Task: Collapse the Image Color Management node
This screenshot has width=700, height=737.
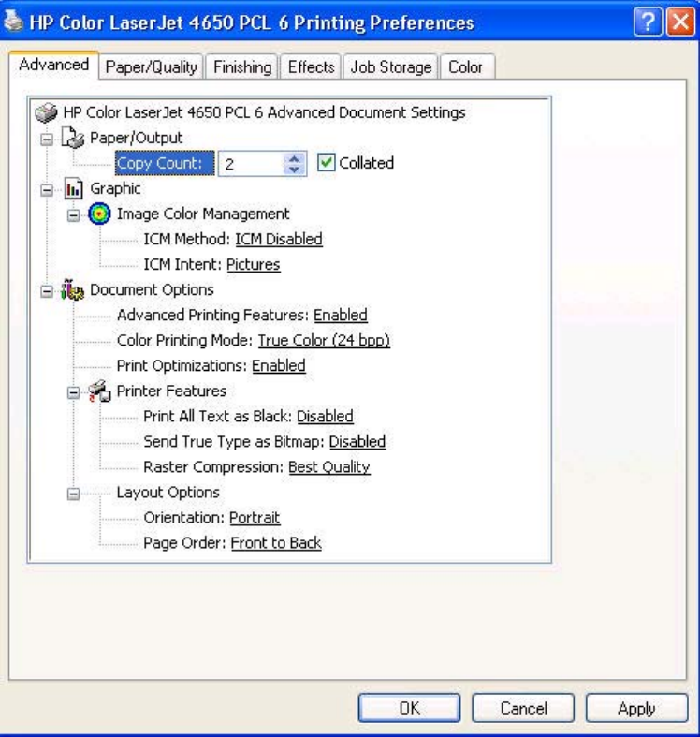Action: [x=73, y=215]
